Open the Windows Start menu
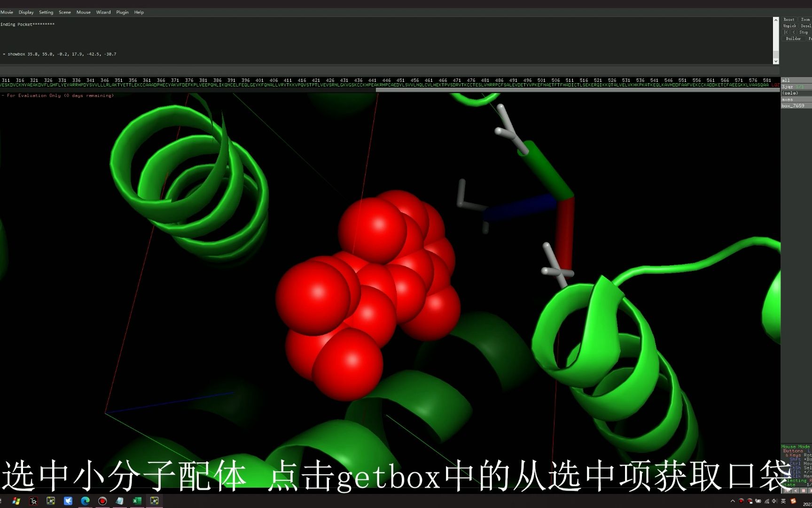Image resolution: width=812 pixels, height=508 pixels. click(16, 501)
